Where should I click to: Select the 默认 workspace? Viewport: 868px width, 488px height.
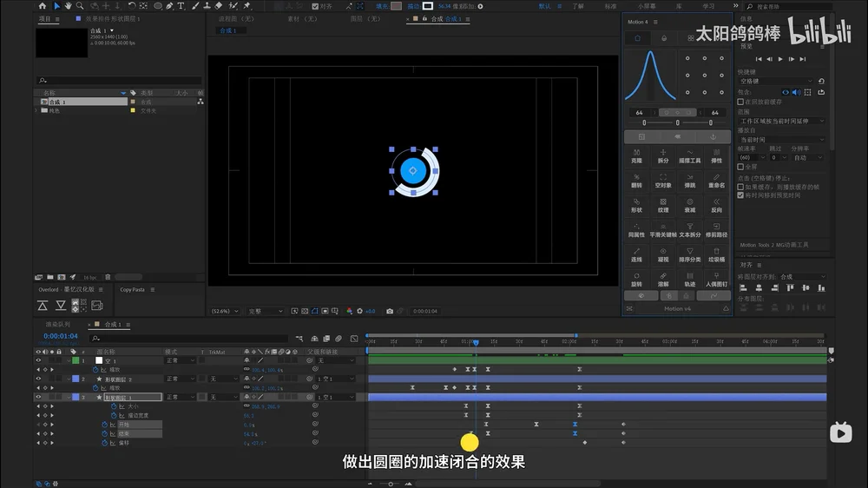pos(545,7)
